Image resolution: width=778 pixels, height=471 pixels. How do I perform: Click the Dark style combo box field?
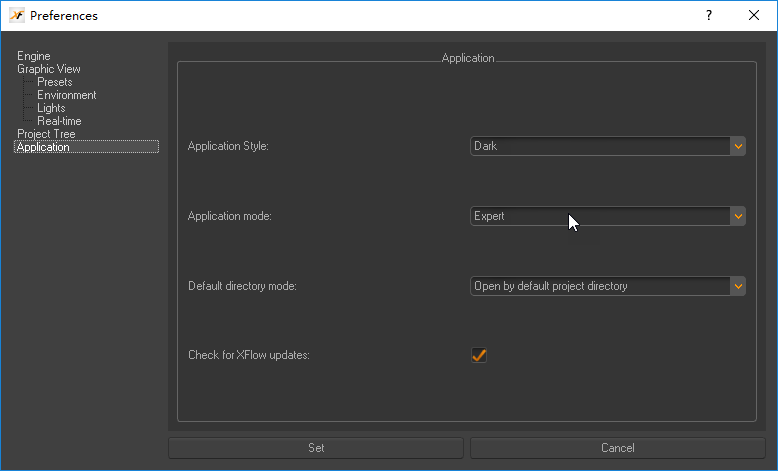600,146
